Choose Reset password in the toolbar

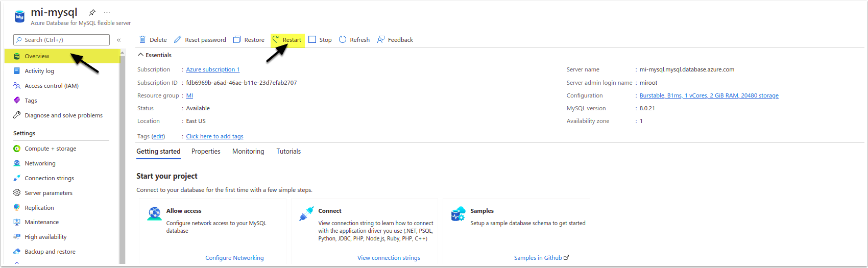200,40
